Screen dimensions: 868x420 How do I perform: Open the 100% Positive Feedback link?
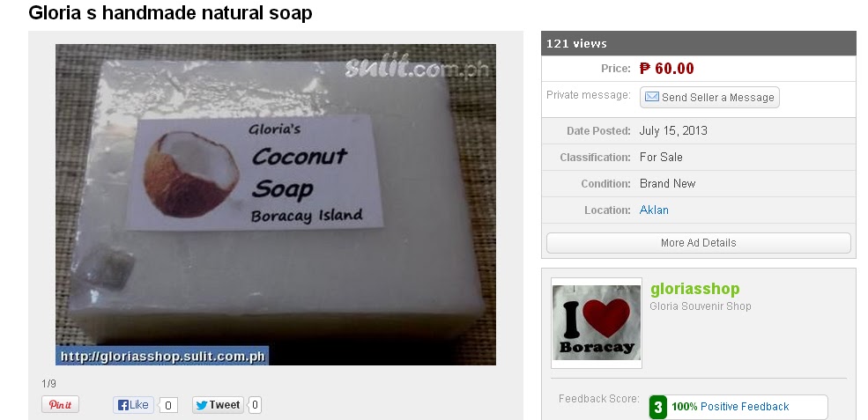[731, 407]
